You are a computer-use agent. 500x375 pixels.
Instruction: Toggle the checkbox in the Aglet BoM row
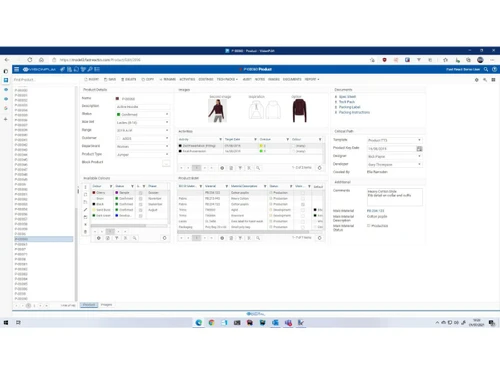click(x=303, y=210)
